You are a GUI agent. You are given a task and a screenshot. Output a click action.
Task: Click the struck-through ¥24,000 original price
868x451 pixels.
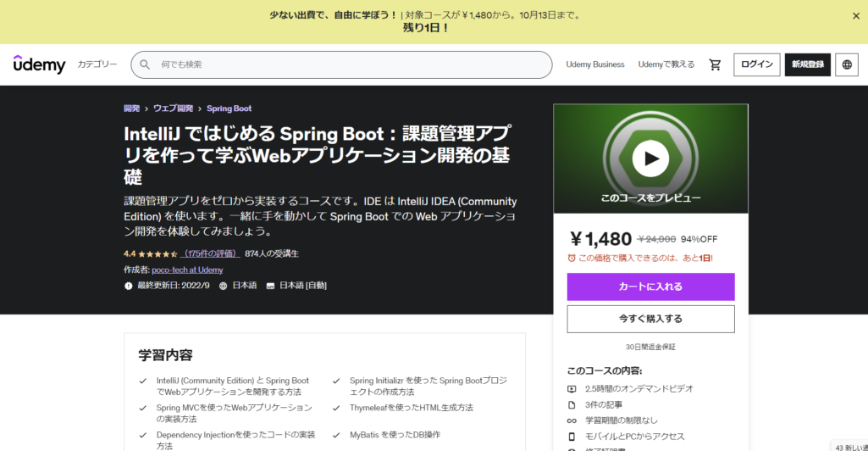coord(656,239)
